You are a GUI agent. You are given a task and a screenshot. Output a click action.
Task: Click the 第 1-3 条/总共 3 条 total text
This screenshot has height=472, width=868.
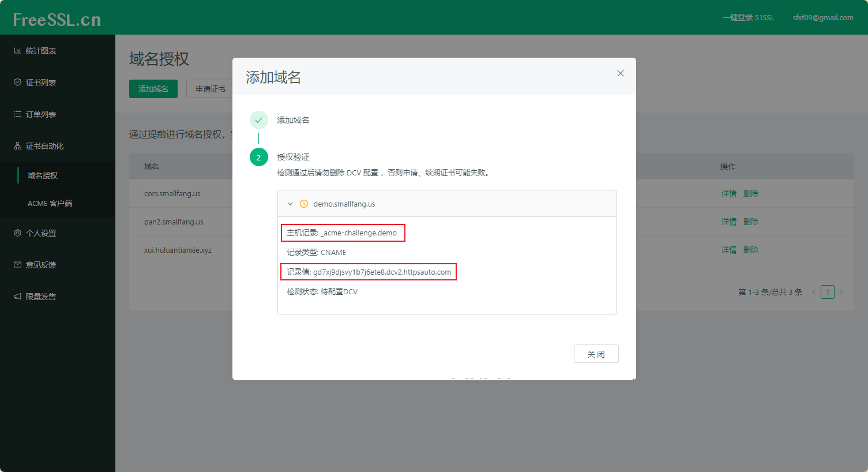(x=771, y=292)
